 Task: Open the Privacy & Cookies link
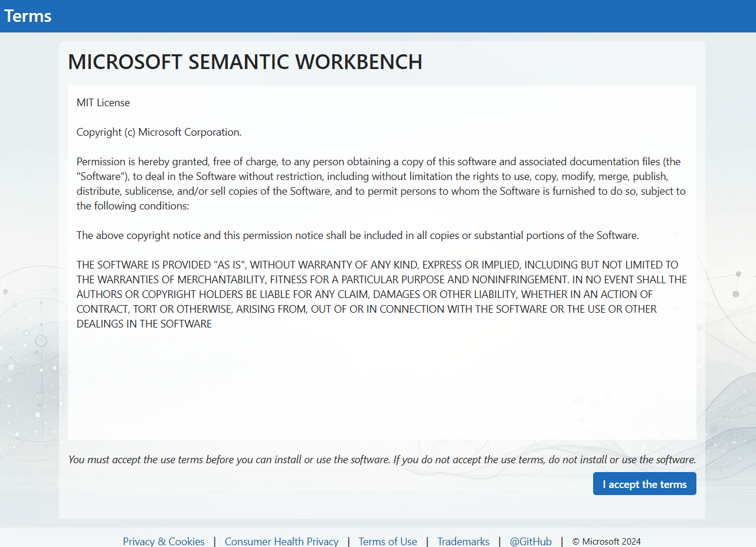pyautogui.click(x=163, y=541)
